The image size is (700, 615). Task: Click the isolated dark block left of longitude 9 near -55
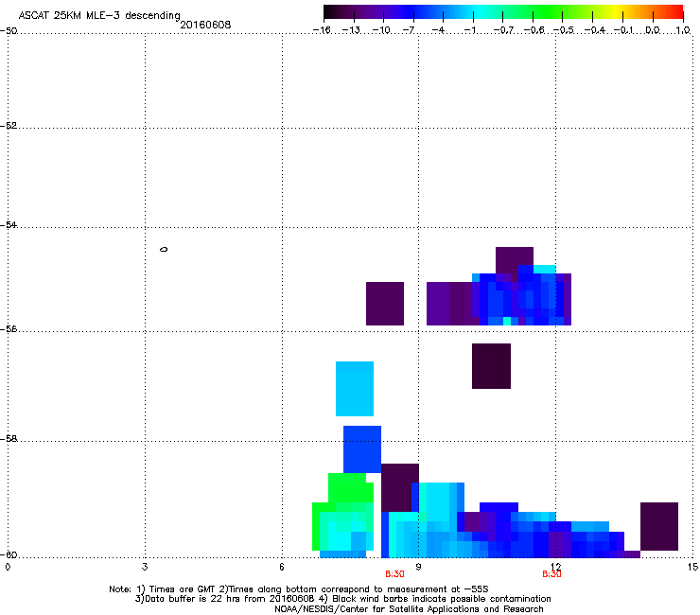(385, 304)
